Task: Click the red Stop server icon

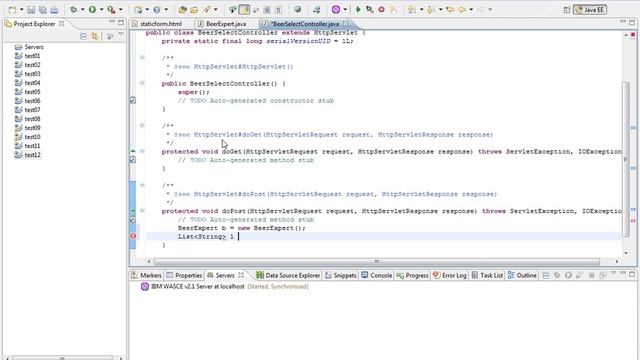Action: [381, 10]
